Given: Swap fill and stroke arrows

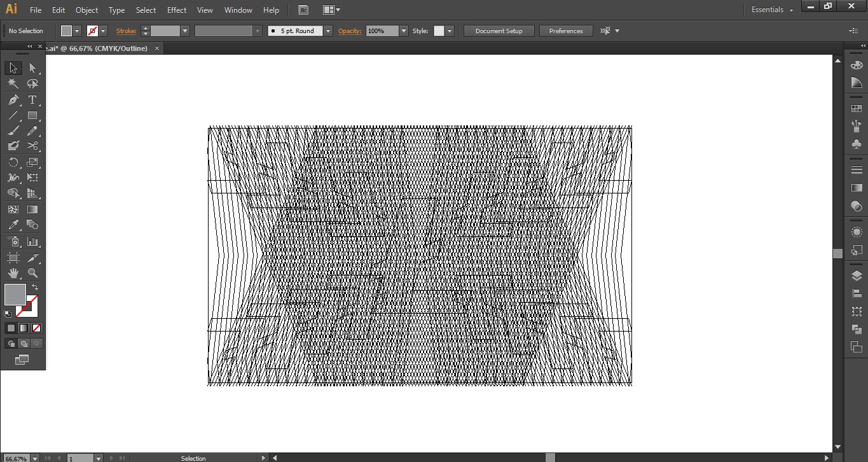Looking at the screenshot, I should (35, 288).
